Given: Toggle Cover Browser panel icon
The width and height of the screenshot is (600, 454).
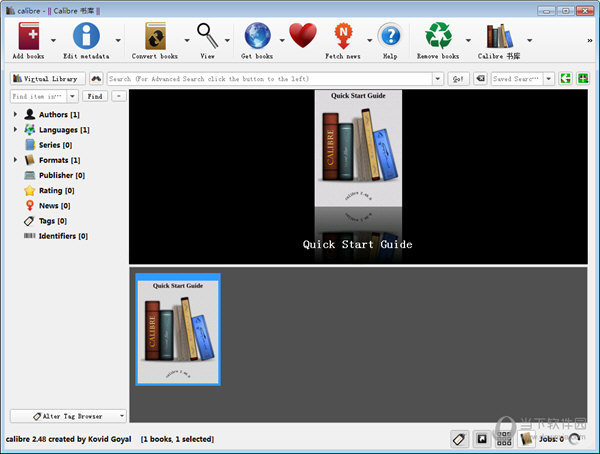Looking at the screenshot, I should pyautogui.click(x=482, y=439).
